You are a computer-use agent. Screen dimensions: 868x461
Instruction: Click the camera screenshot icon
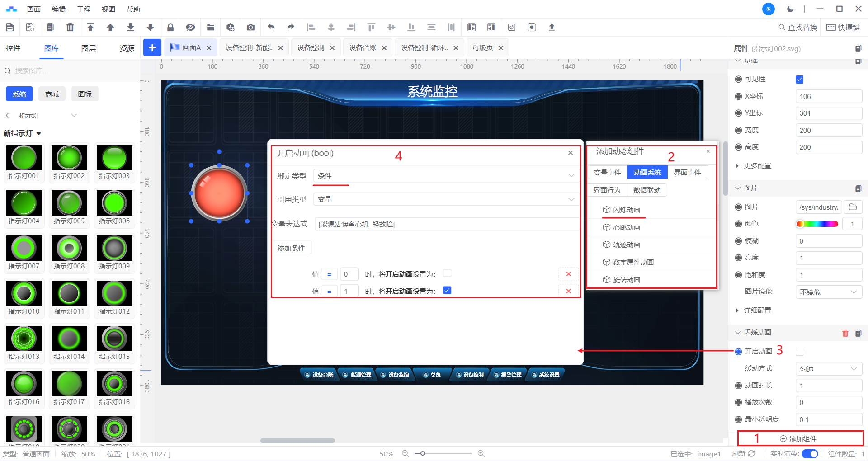pyautogui.click(x=250, y=28)
